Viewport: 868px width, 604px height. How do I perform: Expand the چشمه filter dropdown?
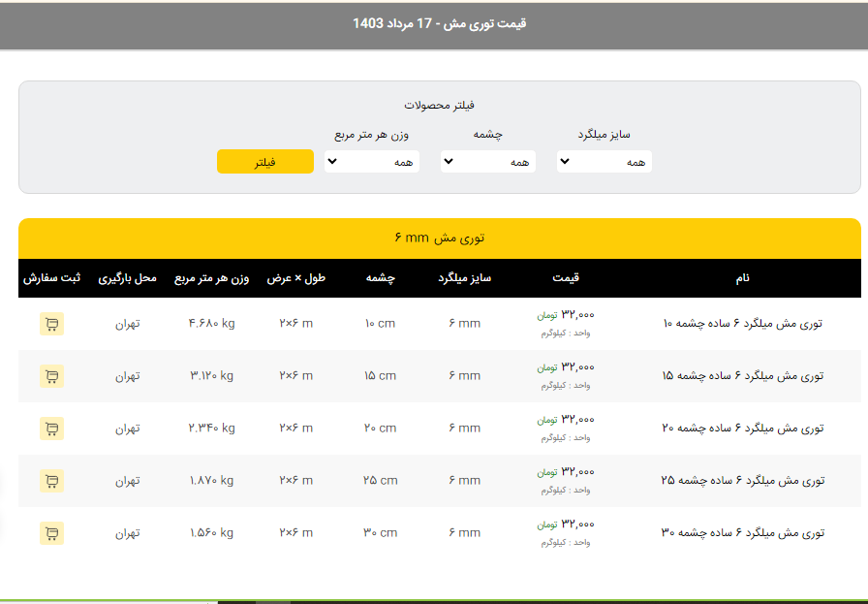pyautogui.click(x=488, y=162)
